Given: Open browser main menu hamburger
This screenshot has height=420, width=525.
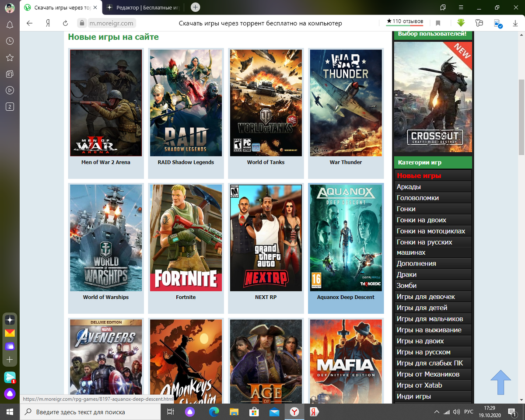Looking at the screenshot, I should coord(461,7).
